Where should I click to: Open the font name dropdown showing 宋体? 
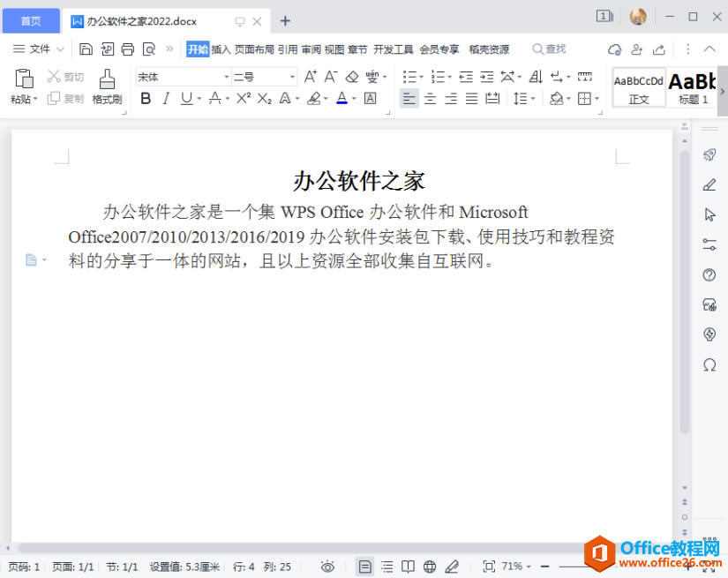(184, 77)
